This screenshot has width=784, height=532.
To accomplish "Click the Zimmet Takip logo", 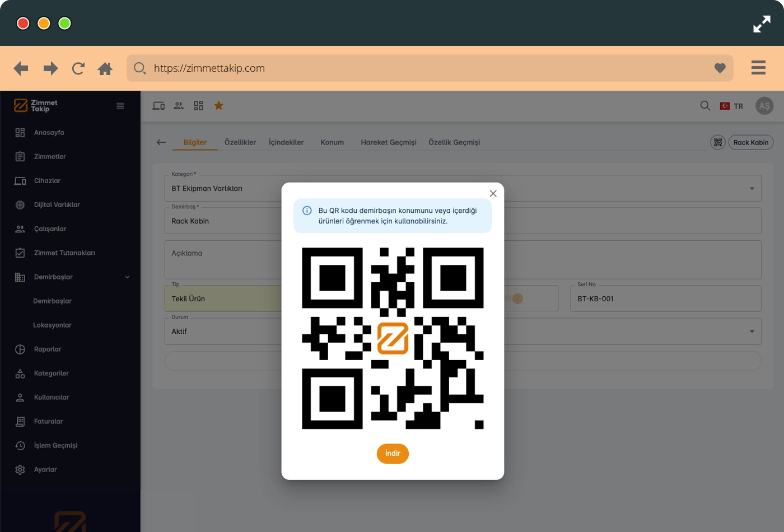I will pos(36,105).
